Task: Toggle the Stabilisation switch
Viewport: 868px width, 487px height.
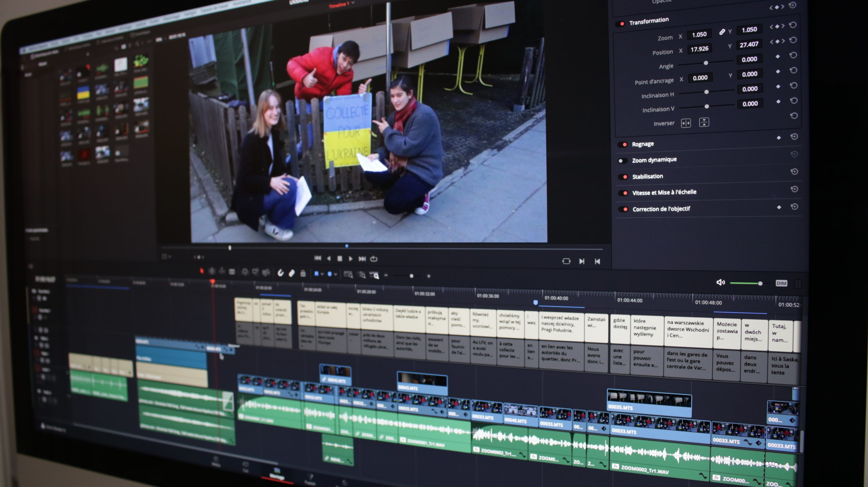Action: [x=623, y=177]
